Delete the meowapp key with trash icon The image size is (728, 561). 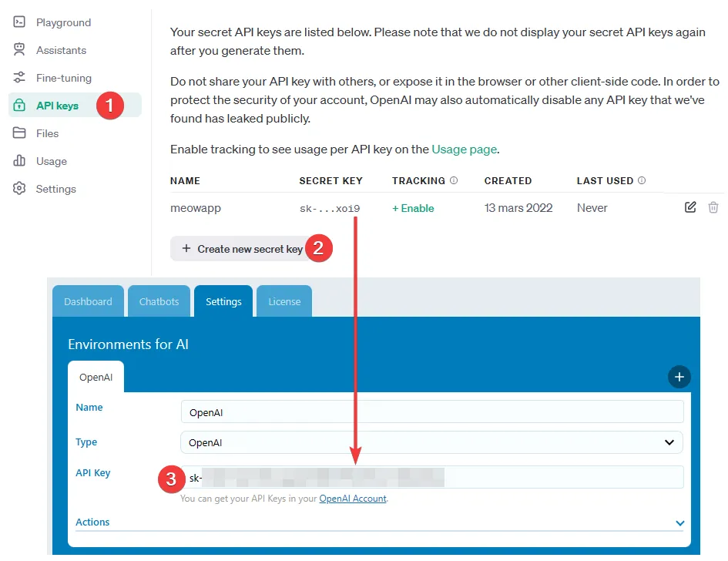coord(713,207)
